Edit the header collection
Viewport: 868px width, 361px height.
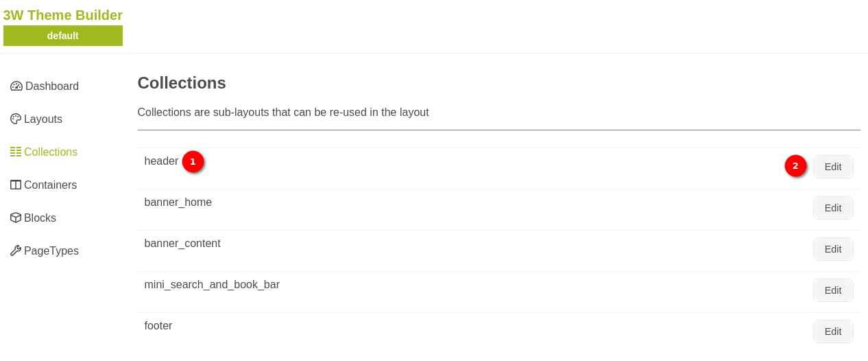pos(832,167)
